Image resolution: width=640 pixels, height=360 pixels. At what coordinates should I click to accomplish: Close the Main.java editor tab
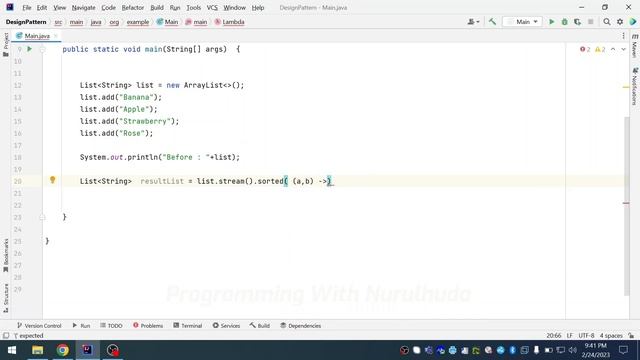point(56,36)
